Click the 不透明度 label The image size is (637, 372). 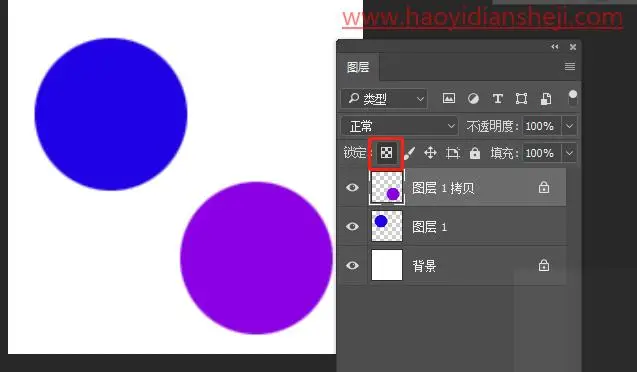click(492, 126)
